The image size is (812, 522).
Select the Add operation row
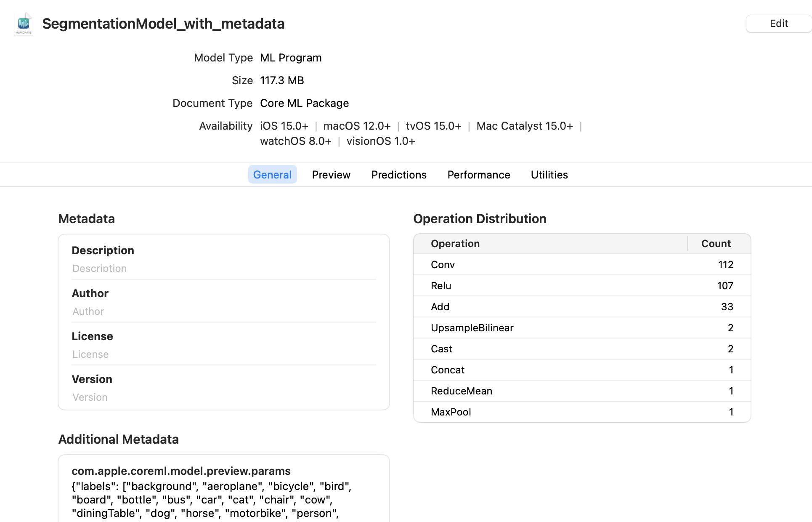coord(582,307)
